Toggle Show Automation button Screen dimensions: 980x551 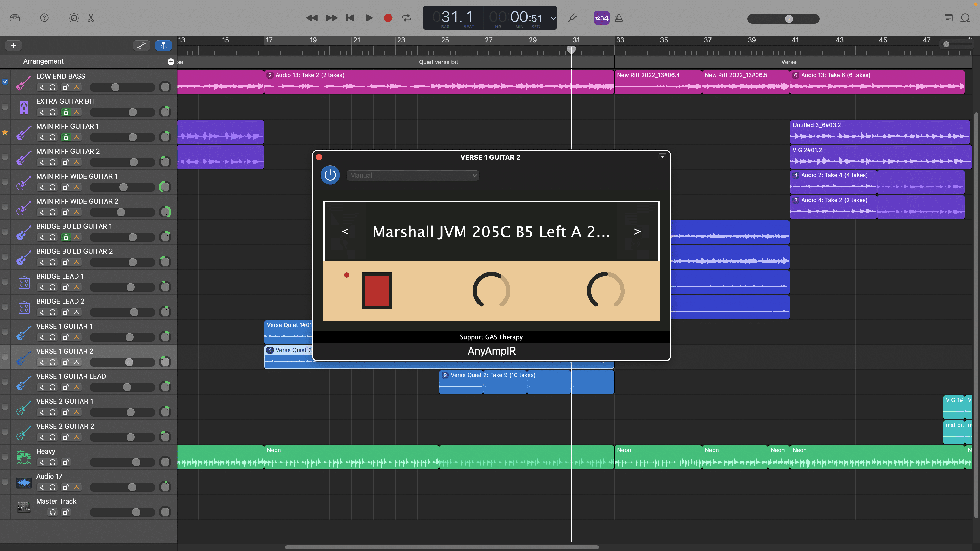[142, 46]
